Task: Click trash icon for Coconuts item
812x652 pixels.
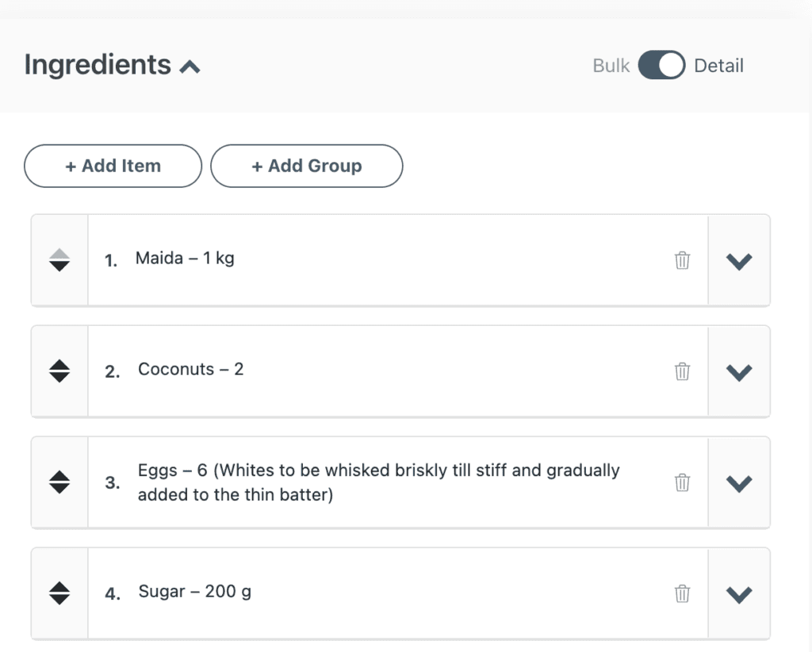Action: coord(682,371)
